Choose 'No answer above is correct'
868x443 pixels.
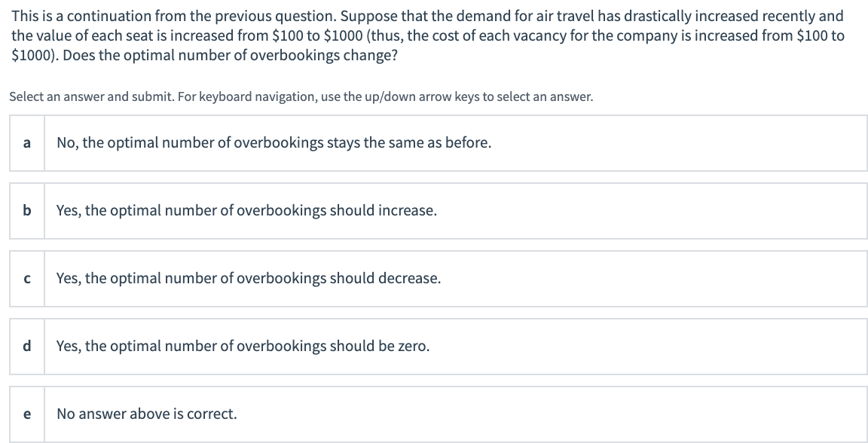(147, 413)
